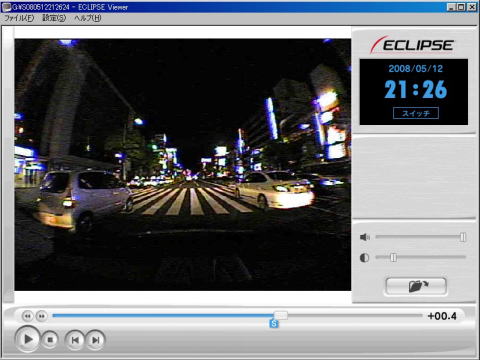The width and height of the screenshot is (480, 360).
Task: Click the playback seek bar handle
Action: click(281, 315)
